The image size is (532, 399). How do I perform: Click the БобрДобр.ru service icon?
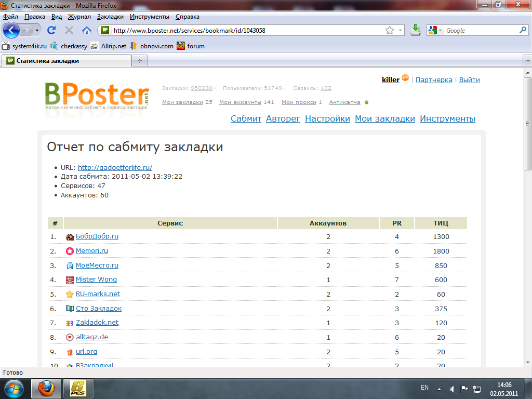(70, 237)
